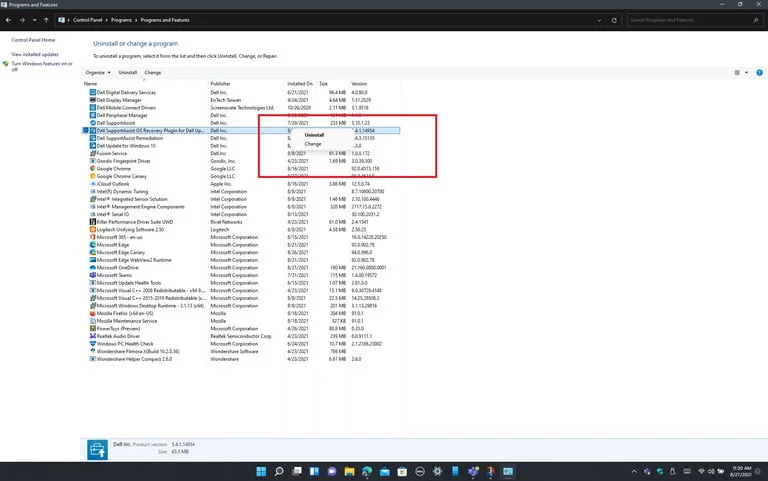
Task: Open the Control Panel Home link
Action: [x=33, y=40]
